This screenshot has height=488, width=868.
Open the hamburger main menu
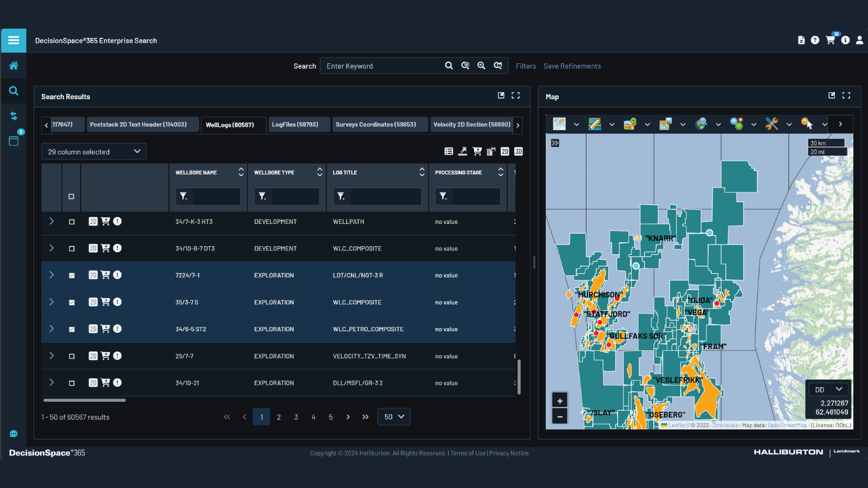click(x=14, y=40)
